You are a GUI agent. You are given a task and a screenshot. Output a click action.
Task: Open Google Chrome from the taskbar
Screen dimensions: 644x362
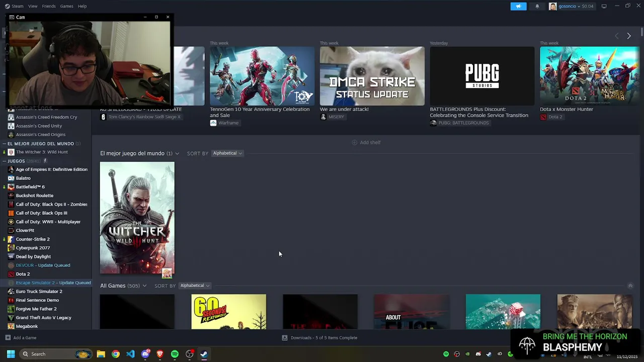click(116, 354)
